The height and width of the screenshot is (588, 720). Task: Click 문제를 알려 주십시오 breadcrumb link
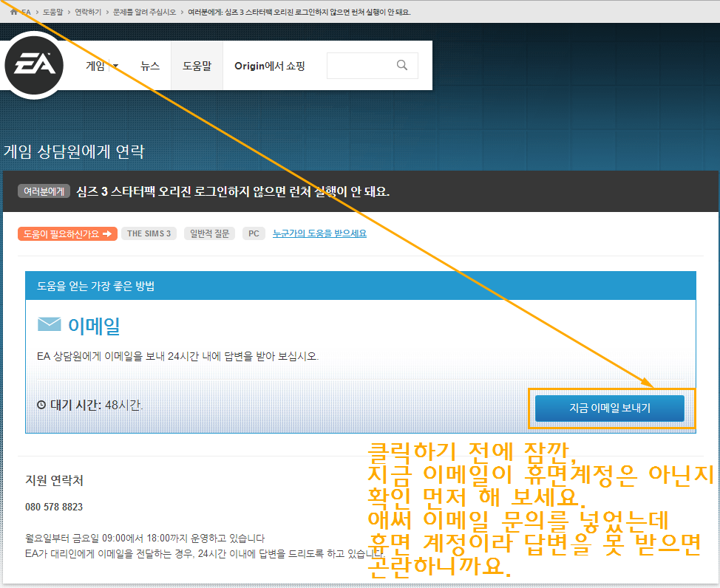(x=145, y=12)
